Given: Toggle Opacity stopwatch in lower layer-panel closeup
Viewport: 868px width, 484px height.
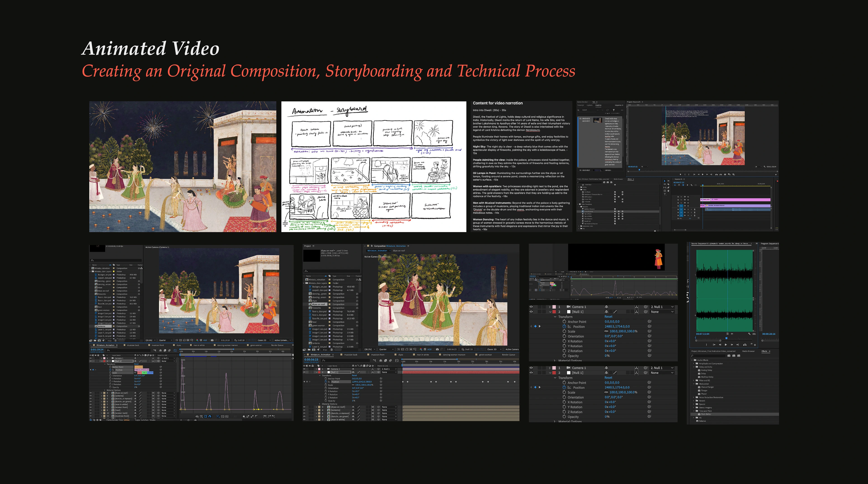Looking at the screenshot, I should [564, 417].
